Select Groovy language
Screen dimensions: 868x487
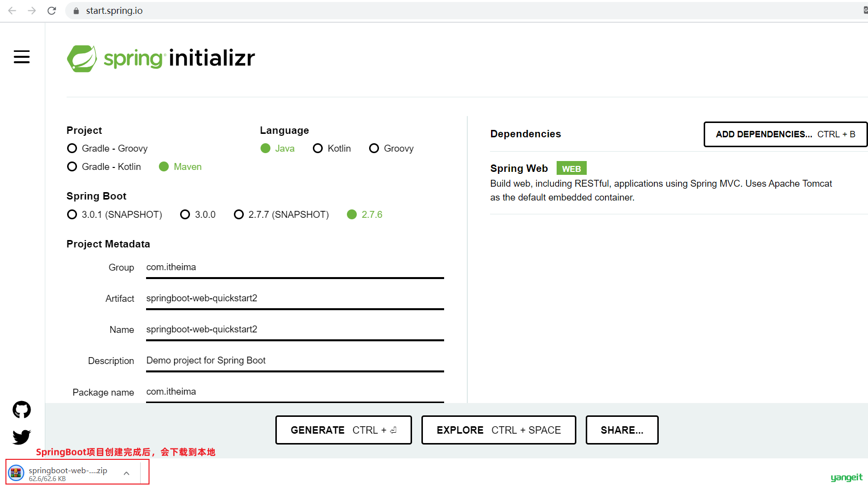point(391,148)
